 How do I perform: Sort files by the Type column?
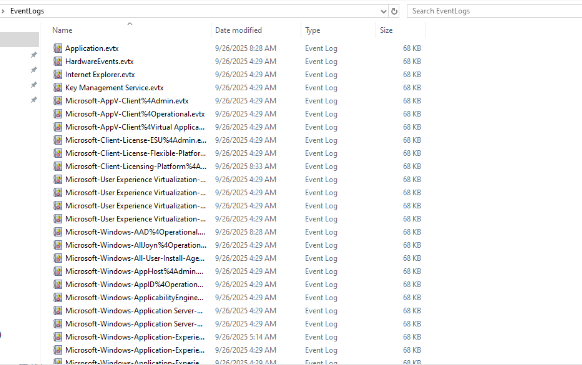pyautogui.click(x=313, y=30)
